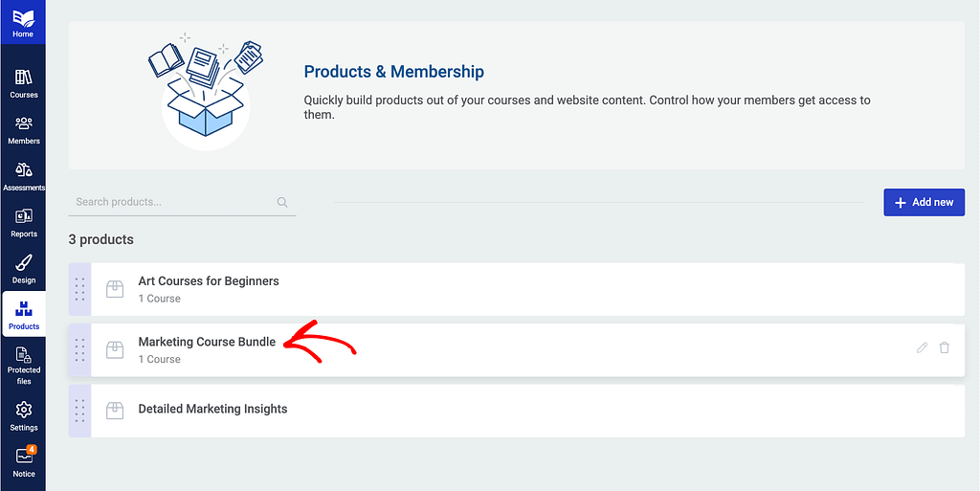The height and width of the screenshot is (491, 980).
Task: Go to Members section
Action: point(23,129)
